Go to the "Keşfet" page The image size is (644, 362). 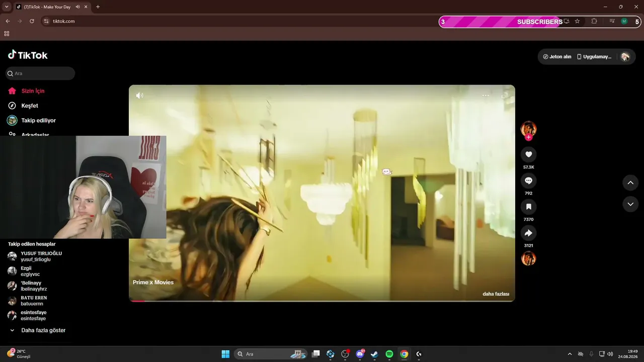tap(23, 106)
